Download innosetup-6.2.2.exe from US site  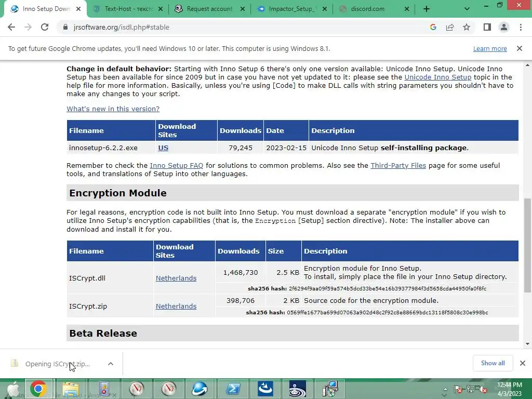[163, 148]
